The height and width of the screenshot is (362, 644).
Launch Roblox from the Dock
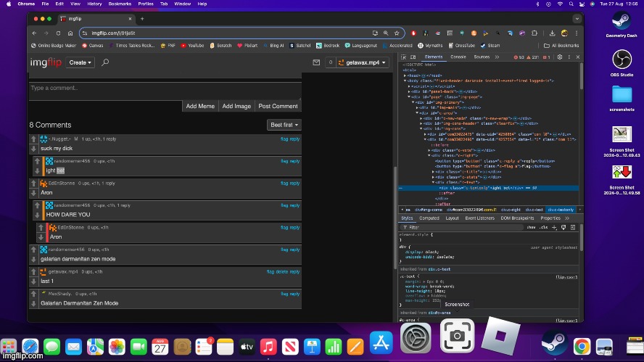tap(500, 336)
